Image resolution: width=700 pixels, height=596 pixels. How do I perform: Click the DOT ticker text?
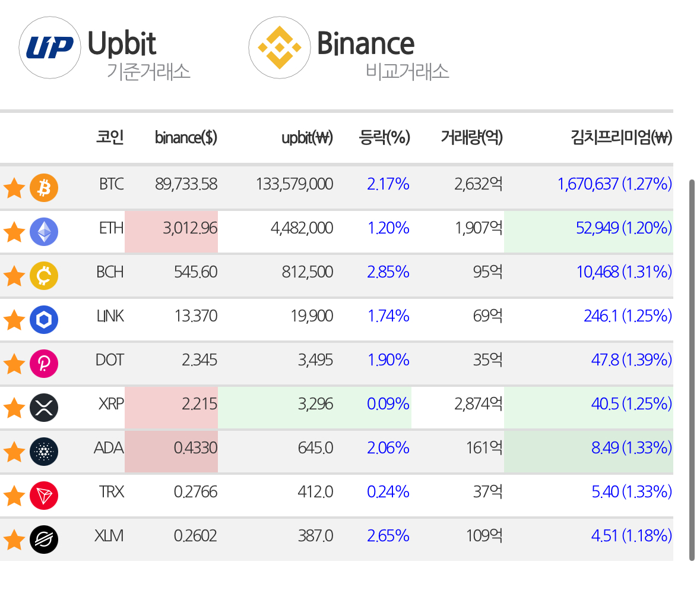pos(110,360)
